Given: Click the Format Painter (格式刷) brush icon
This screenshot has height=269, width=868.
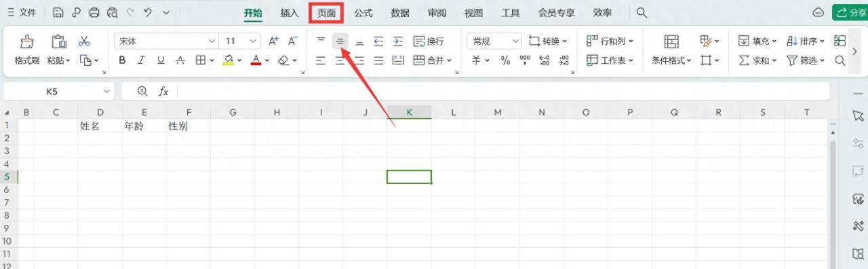Looking at the screenshot, I should click(27, 42).
